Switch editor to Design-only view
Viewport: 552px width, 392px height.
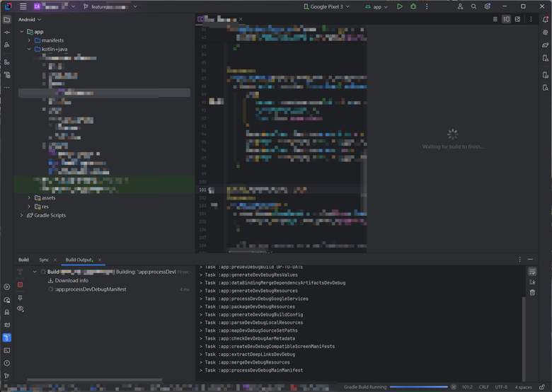click(517, 19)
